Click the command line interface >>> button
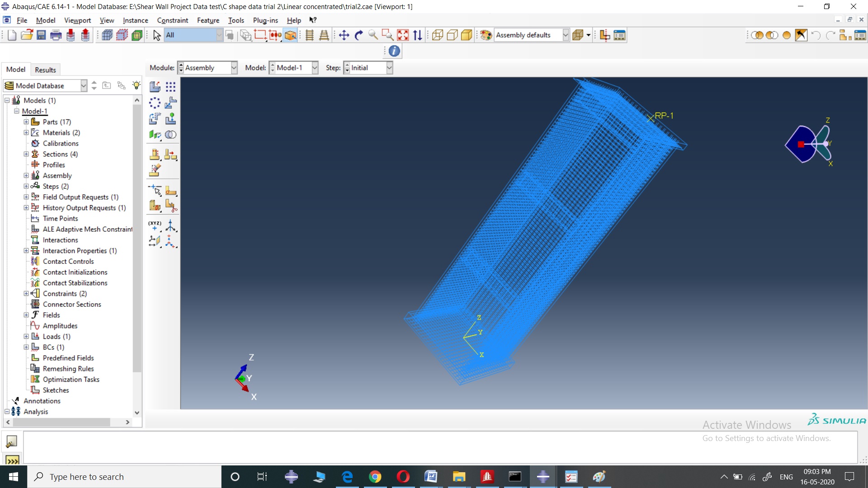 [12, 460]
